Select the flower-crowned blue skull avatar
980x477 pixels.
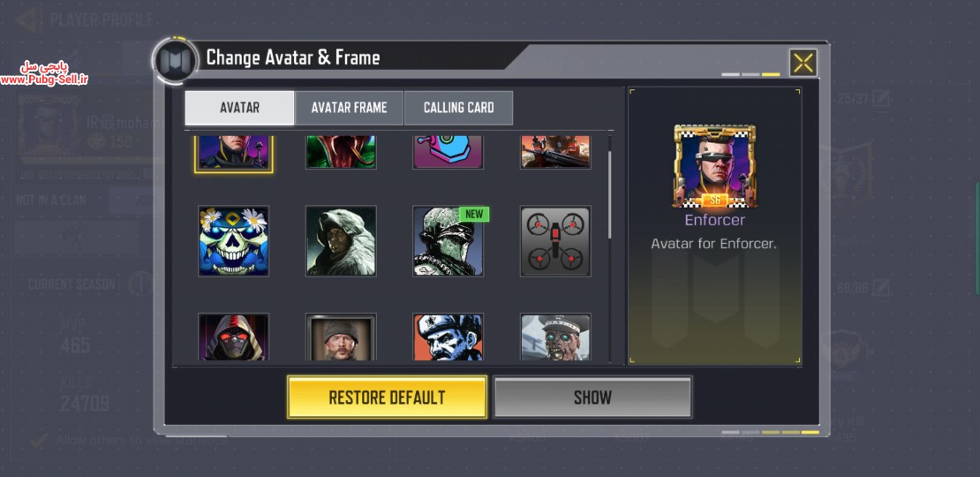pos(233,241)
